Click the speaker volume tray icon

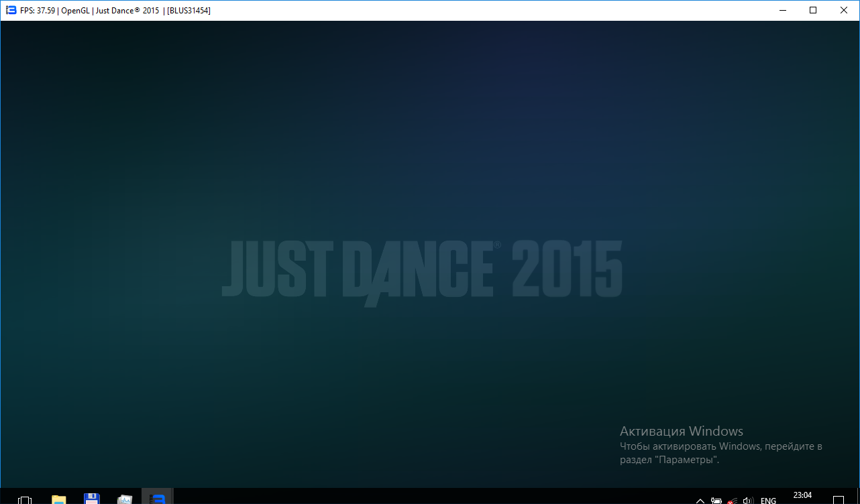click(x=749, y=501)
